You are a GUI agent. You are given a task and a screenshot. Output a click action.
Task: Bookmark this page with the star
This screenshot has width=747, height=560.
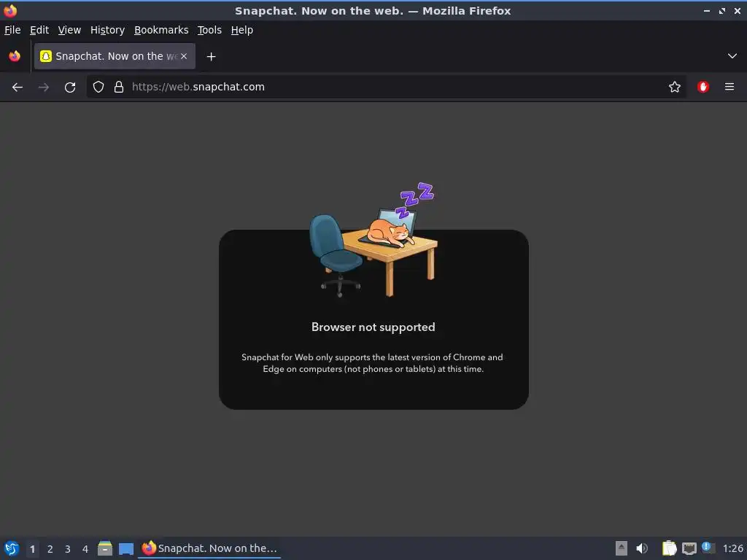click(675, 87)
